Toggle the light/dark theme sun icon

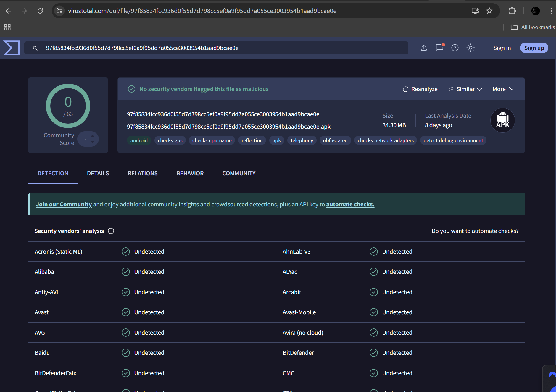(470, 48)
